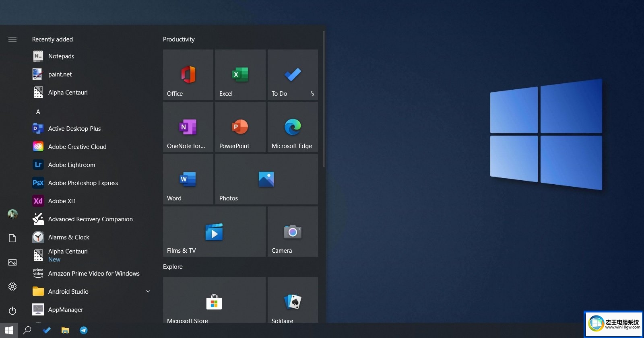Open To Do from the taskbar

(x=47, y=330)
